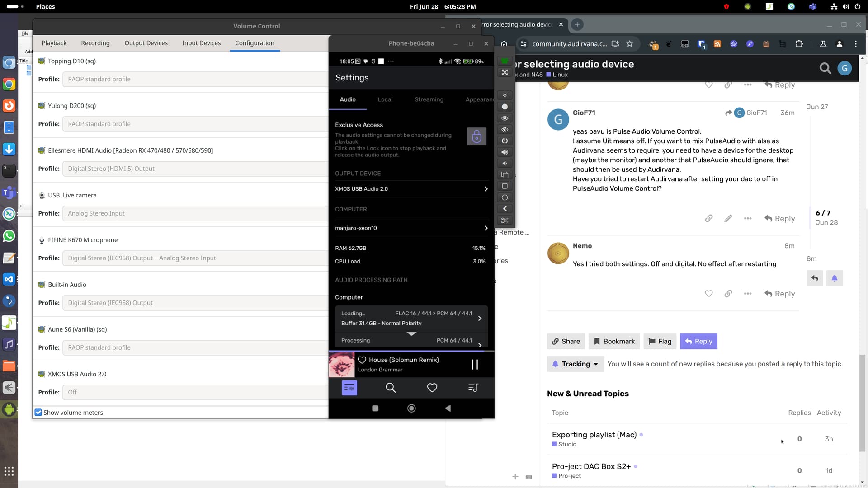
Task: Open the Exporting playlist (Mac) topic
Action: (594, 435)
